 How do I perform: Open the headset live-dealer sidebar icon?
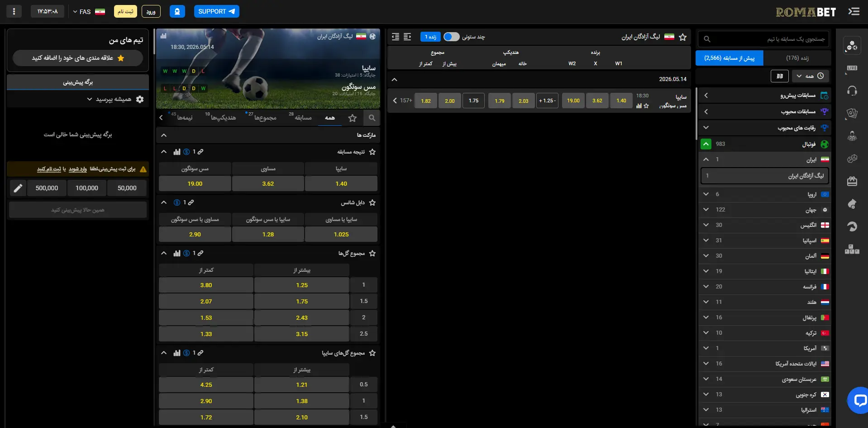click(852, 91)
